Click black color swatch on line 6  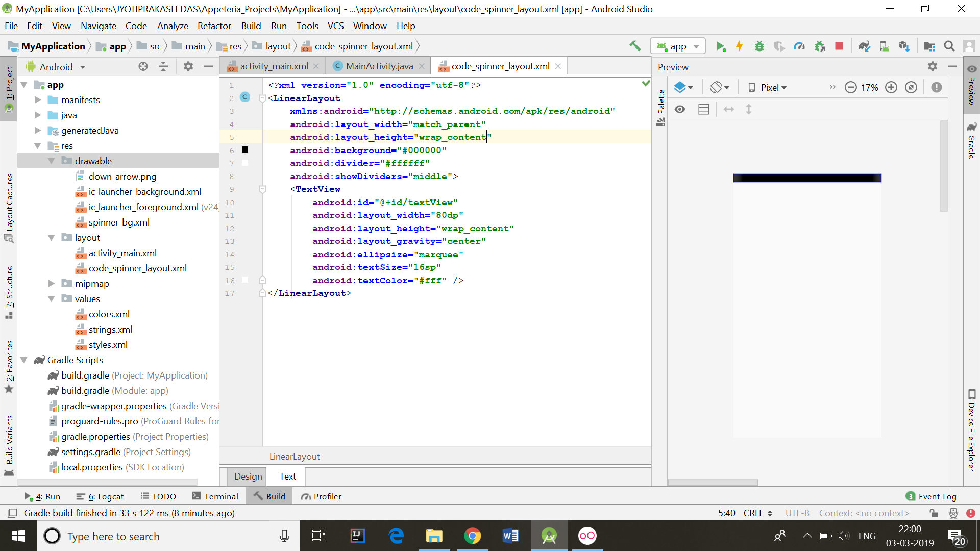click(245, 149)
